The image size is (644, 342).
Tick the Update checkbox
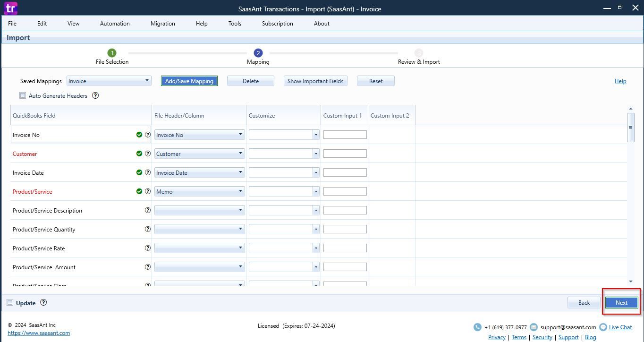point(10,303)
